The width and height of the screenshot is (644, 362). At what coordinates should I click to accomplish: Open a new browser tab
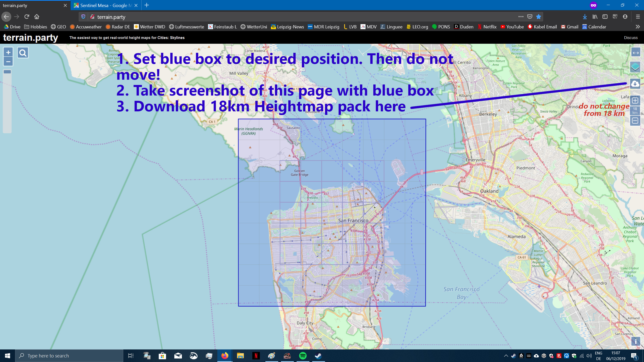pyautogui.click(x=147, y=5)
